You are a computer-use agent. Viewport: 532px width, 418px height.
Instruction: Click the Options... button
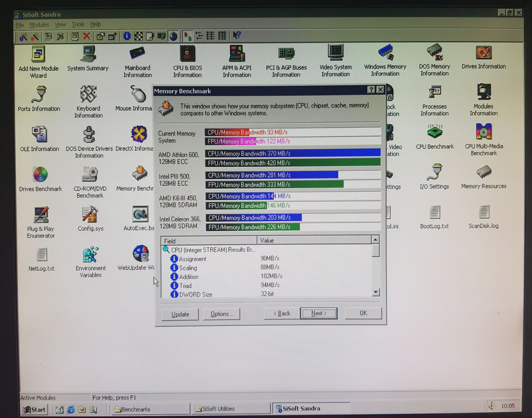pos(222,314)
